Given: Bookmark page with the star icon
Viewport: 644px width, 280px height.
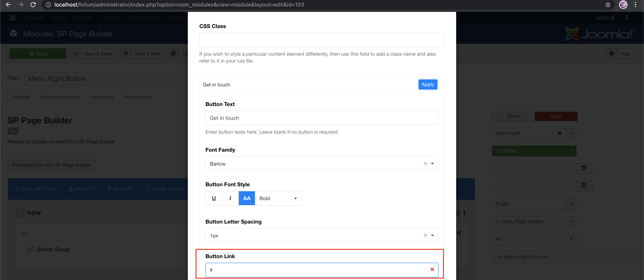Looking at the screenshot, I should [608, 5].
